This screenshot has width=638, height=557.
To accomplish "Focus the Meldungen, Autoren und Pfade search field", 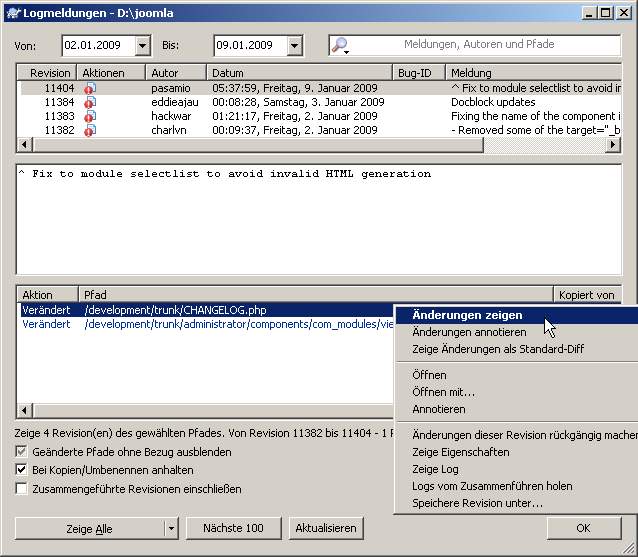I will click(479, 44).
